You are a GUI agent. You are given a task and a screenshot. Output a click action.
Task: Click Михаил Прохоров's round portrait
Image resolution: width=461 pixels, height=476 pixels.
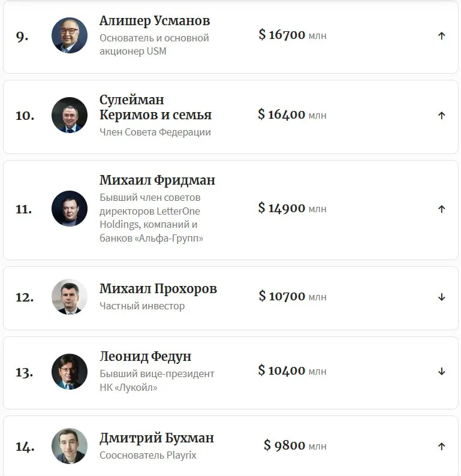tap(70, 297)
